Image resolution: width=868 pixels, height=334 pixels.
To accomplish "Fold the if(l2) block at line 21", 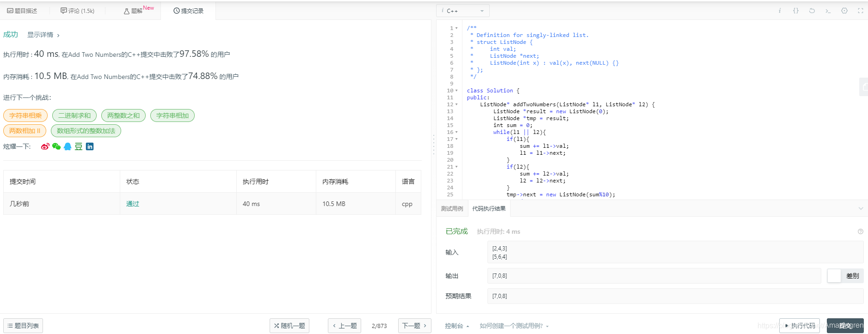I will (x=456, y=167).
